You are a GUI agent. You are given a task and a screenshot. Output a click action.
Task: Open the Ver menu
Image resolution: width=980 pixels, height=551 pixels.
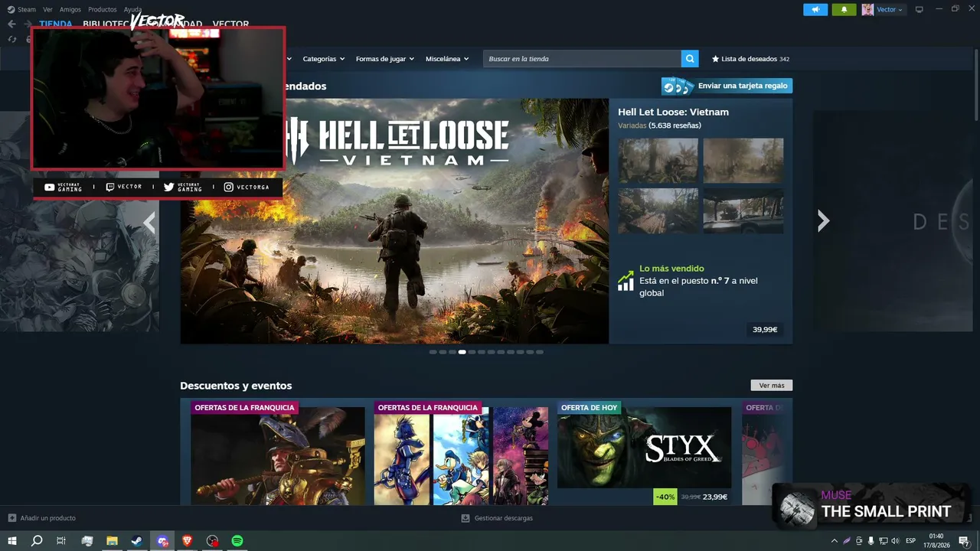click(48, 9)
